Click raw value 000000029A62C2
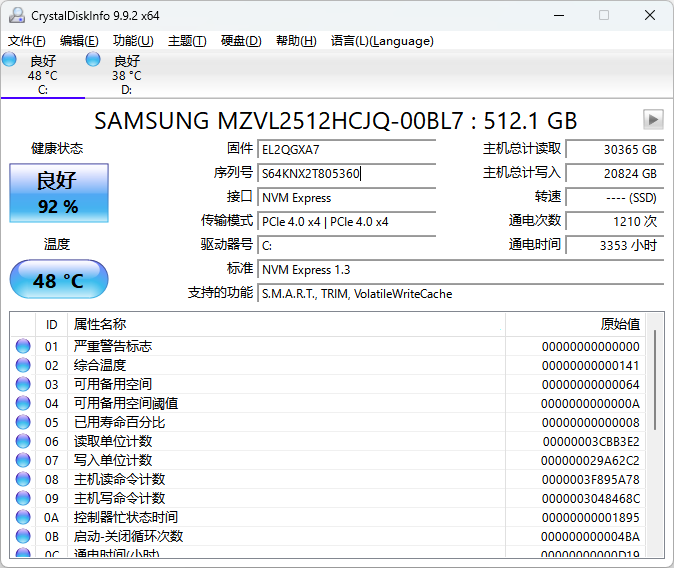This screenshot has width=674, height=568. pyautogui.click(x=590, y=461)
